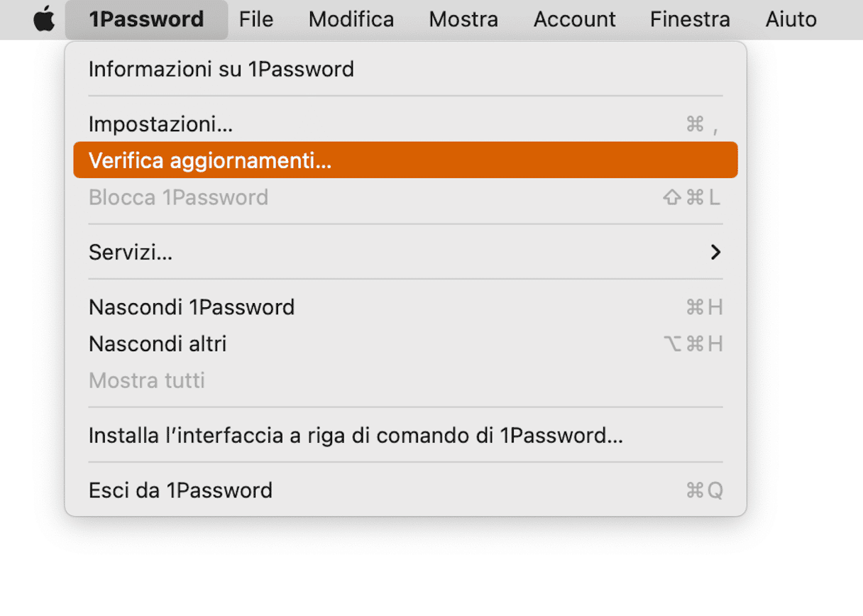Choose Nascondi altri
The width and height of the screenshot is (863, 616).
158,344
